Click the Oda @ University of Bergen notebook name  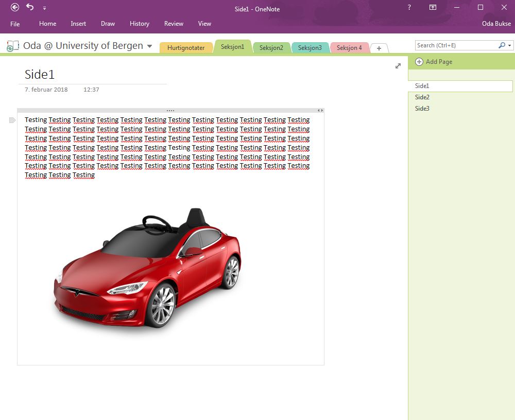(x=83, y=46)
